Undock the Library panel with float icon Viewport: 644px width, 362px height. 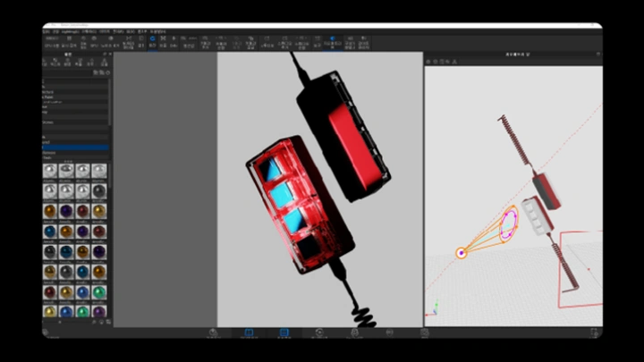105,55
